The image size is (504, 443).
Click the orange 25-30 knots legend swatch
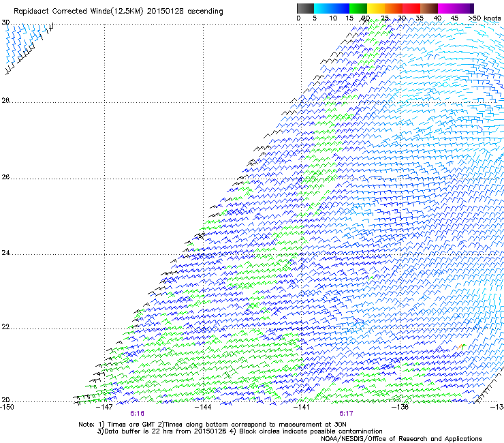(x=394, y=8)
